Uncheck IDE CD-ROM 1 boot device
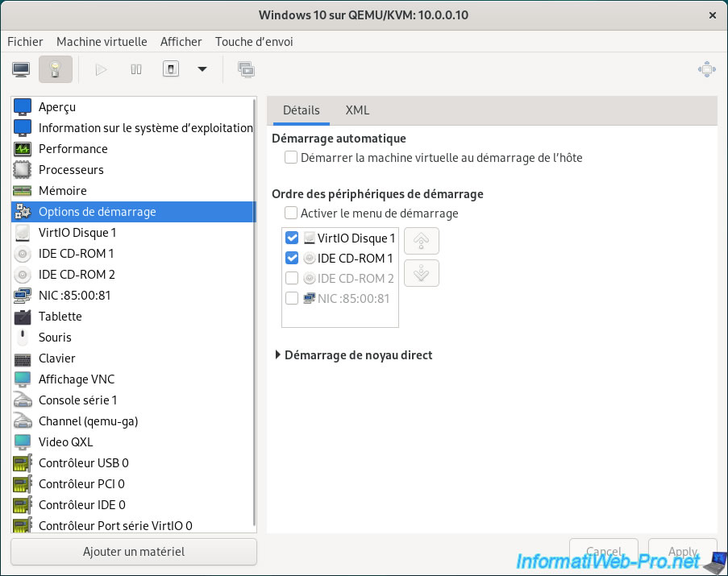Screen dimensions: 728x576 (x=292, y=258)
